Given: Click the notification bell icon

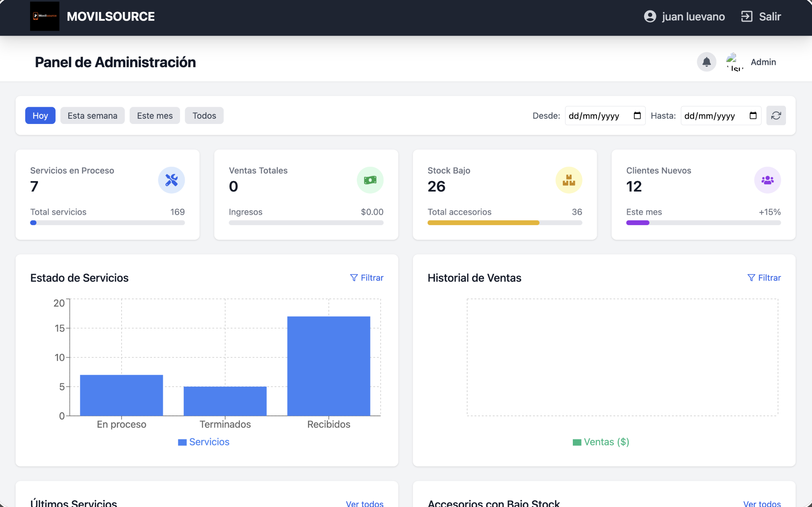Looking at the screenshot, I should (x=706, y=62).
